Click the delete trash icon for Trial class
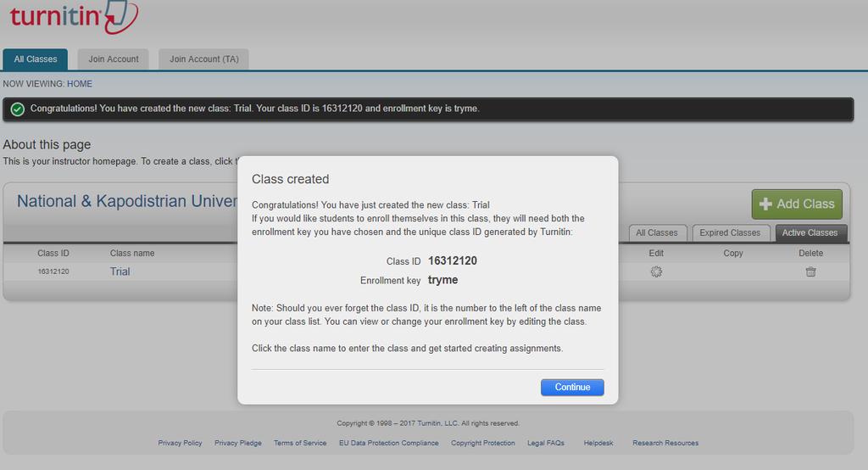 coord(810,271)
